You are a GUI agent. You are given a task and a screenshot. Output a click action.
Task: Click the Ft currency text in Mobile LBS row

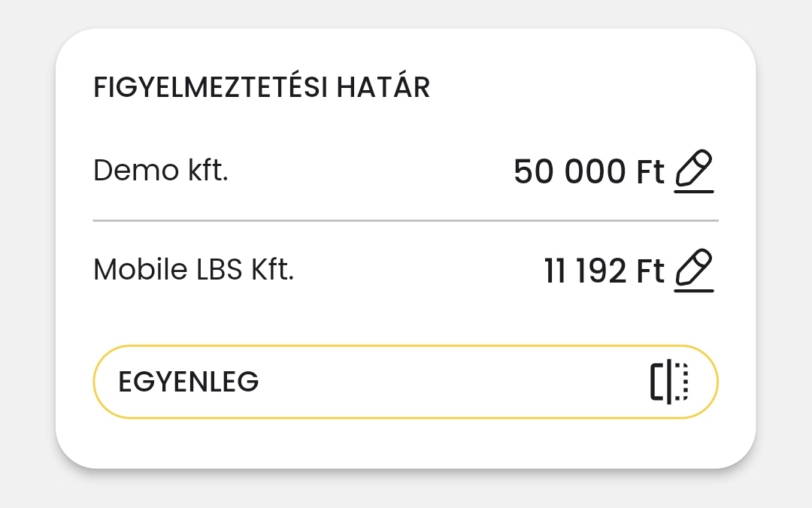pyautogui.click(x=650, y=271)
